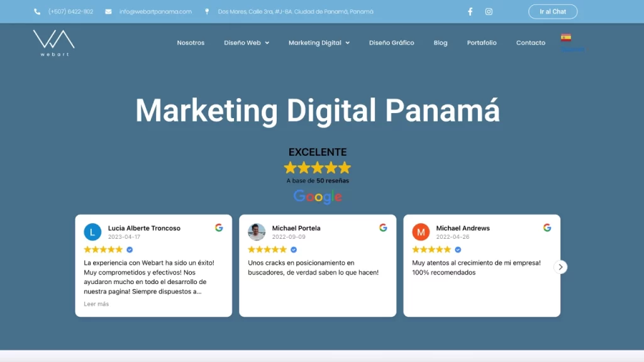Screen dimensions: 644x362
Task: Open the Marketing Digital menu item
Action: click(x=315, y=43)
